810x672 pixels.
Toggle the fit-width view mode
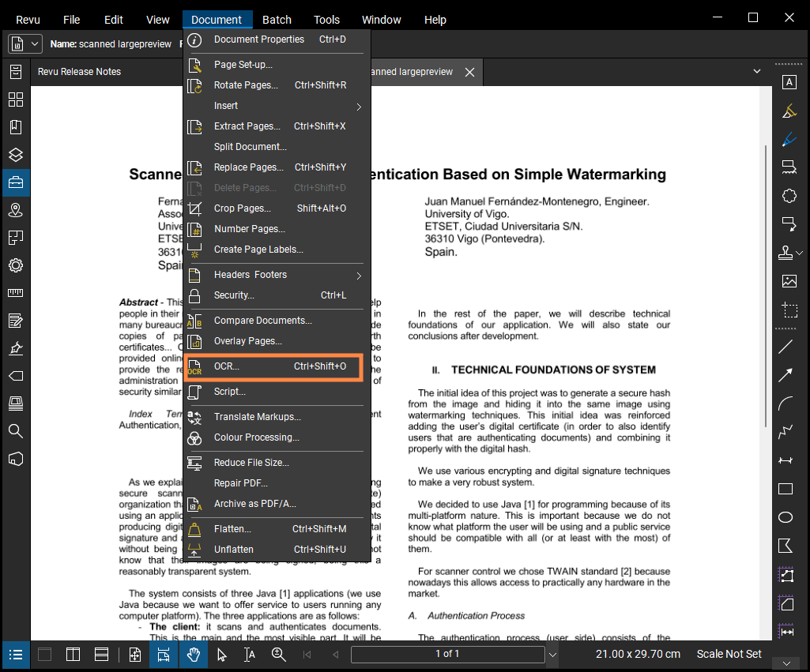pos(163,654)
